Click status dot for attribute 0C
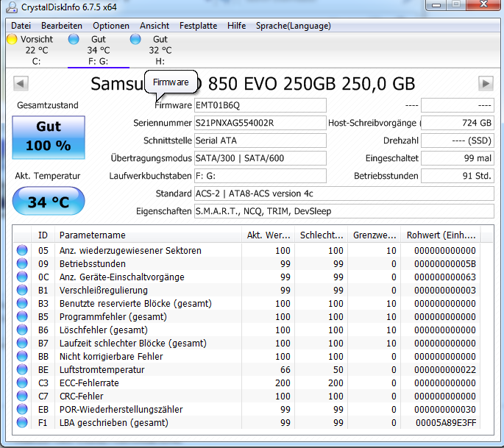This screenshot has height=448, width=504. (x=22, y=277)
